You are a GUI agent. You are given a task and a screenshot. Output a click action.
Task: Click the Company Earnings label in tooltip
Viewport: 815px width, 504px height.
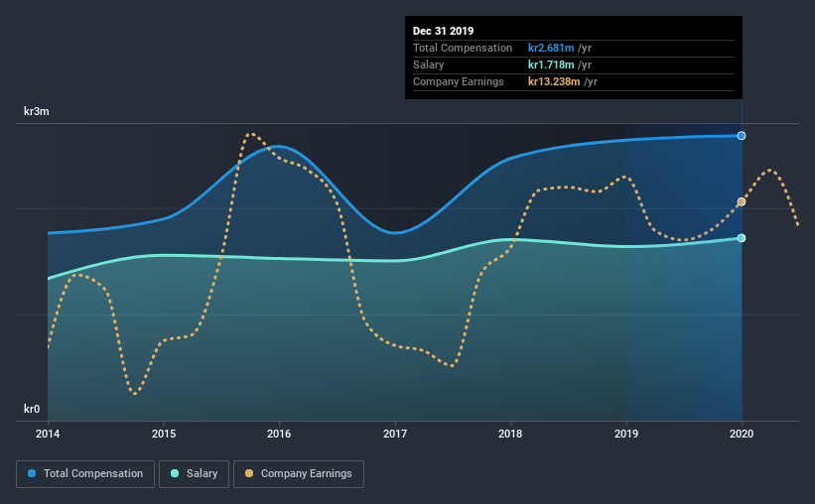click(x=459, y=81)
